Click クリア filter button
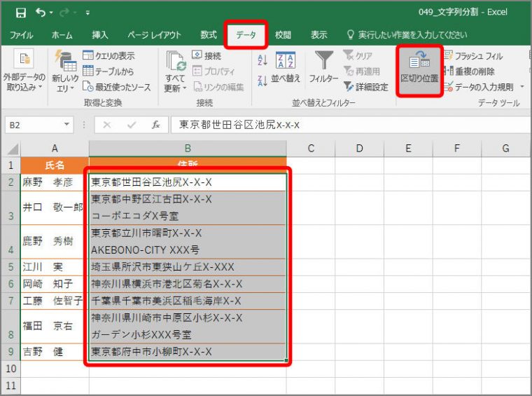Screen dimensions: 532x396 pyautogui.click(x=358, y=55)
